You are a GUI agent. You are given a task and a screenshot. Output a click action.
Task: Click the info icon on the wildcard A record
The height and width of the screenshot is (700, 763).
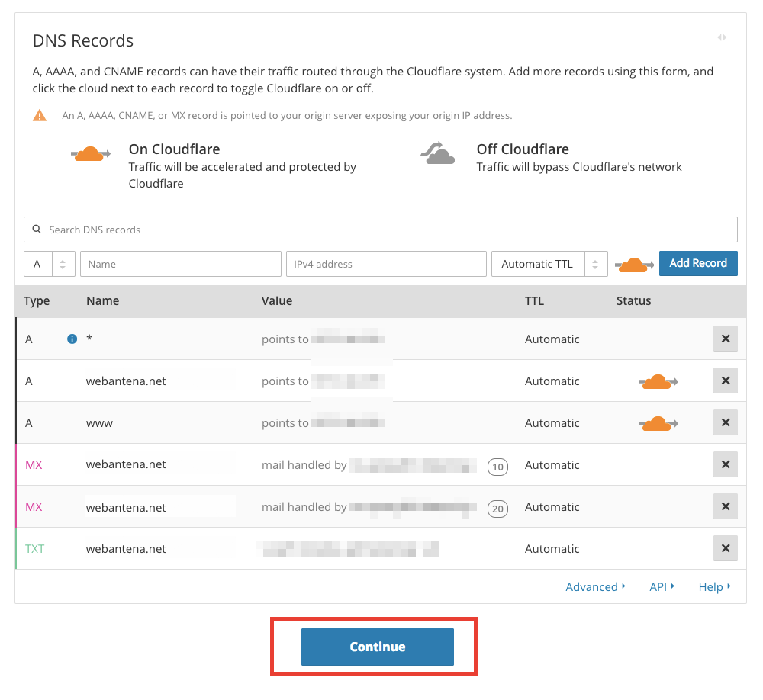tap(72, 339)
